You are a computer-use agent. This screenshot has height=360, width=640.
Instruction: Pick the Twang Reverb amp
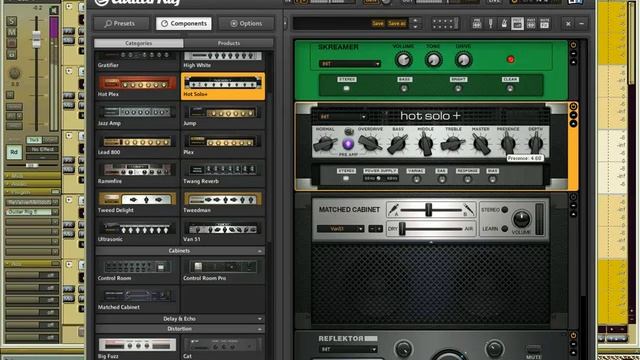click(x=222, y=173)
